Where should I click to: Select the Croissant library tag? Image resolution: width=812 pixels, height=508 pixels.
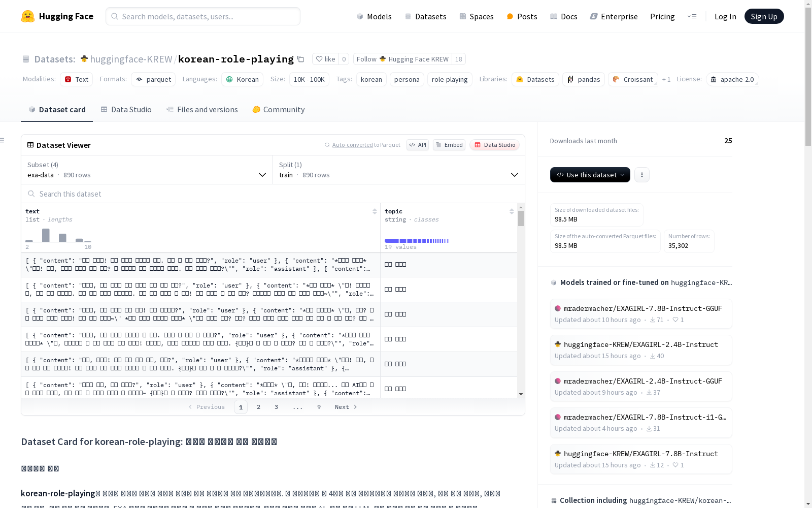click(x=633, y=79)
